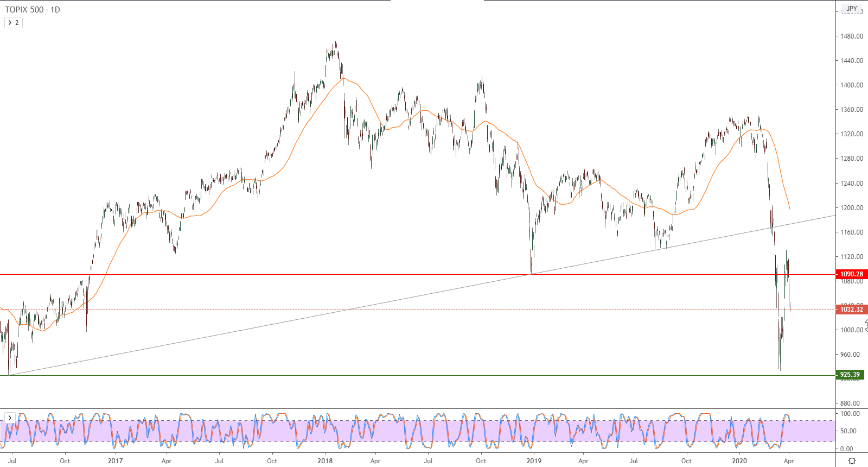
Task: Click the TOPIX 500 symbol title
Action: click(24, 10)
